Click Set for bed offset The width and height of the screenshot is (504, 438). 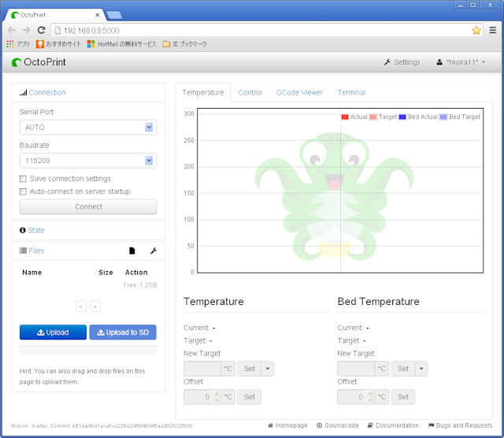pyautogui.click(x=403, y=397)
